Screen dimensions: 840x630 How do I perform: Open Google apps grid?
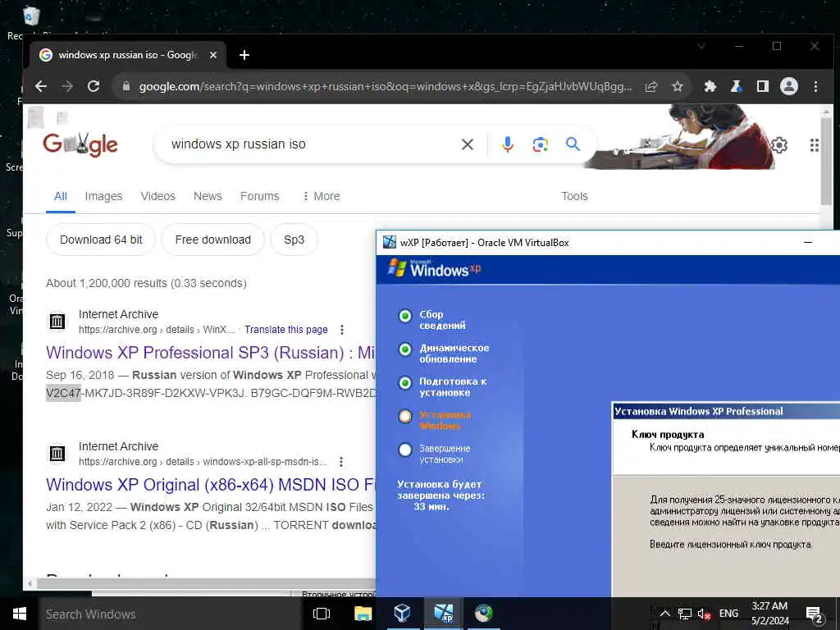815,144
